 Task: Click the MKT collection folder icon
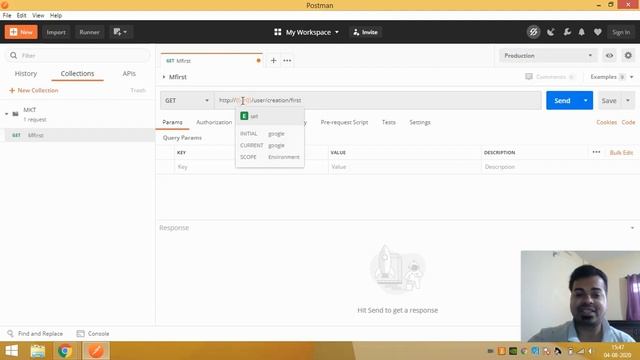click(x=16, y=114)
